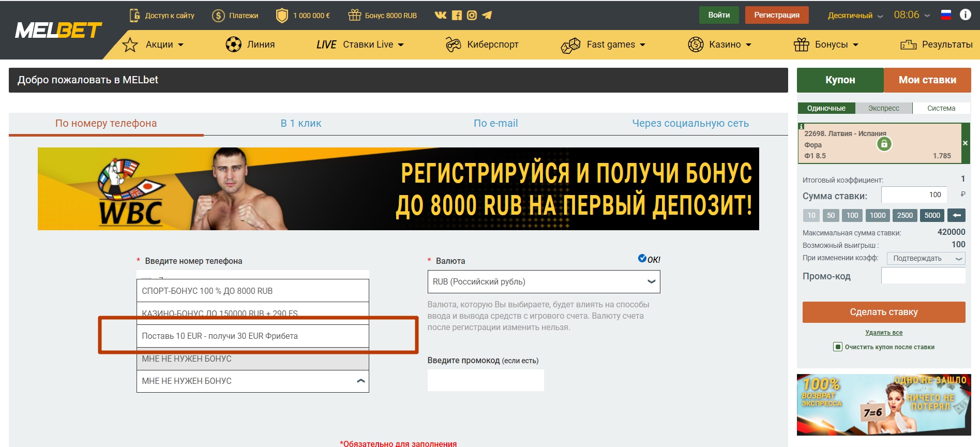The width and height of the screenshot is (980, 447).
Task: Open the Facebook social icon
Action: pos(457,15)
